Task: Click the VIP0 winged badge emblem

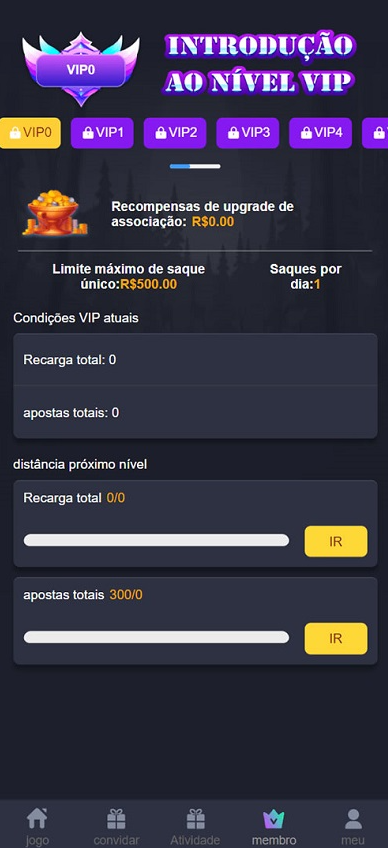Action: pos(81,69)
